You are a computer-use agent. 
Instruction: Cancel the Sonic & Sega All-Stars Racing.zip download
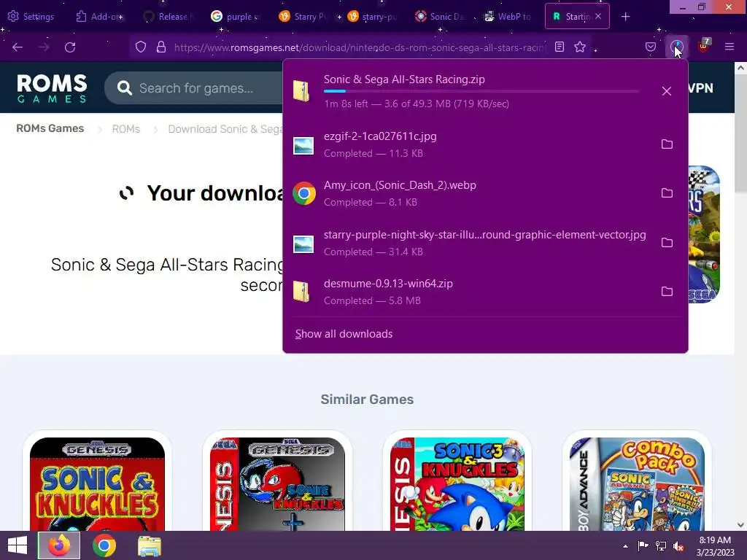(x=667, y=91)
